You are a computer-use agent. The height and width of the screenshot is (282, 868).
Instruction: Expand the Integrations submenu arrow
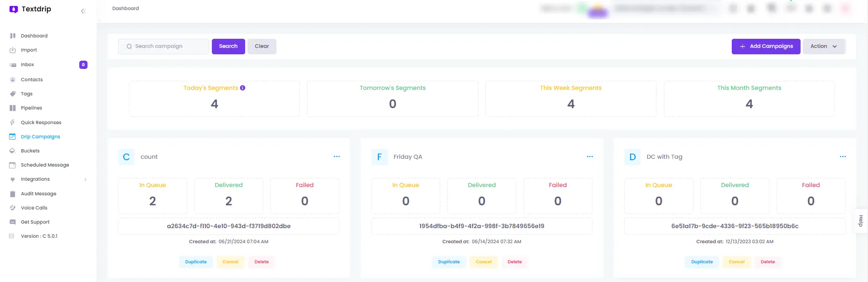coord(85,179)
